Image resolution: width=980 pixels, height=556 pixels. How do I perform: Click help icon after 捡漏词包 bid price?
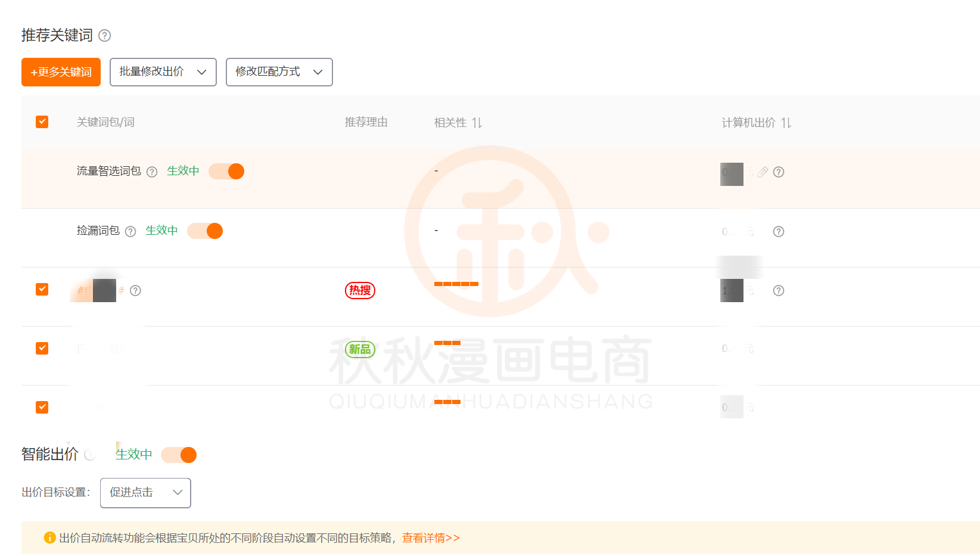click(x=779, y=232)
